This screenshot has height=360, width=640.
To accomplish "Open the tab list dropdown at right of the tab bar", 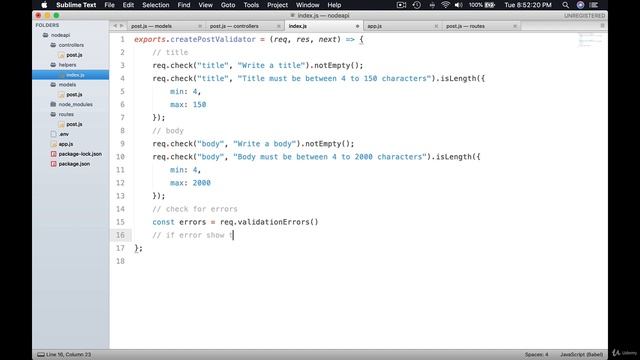I will pyautogui.click(x=602, y=26).
